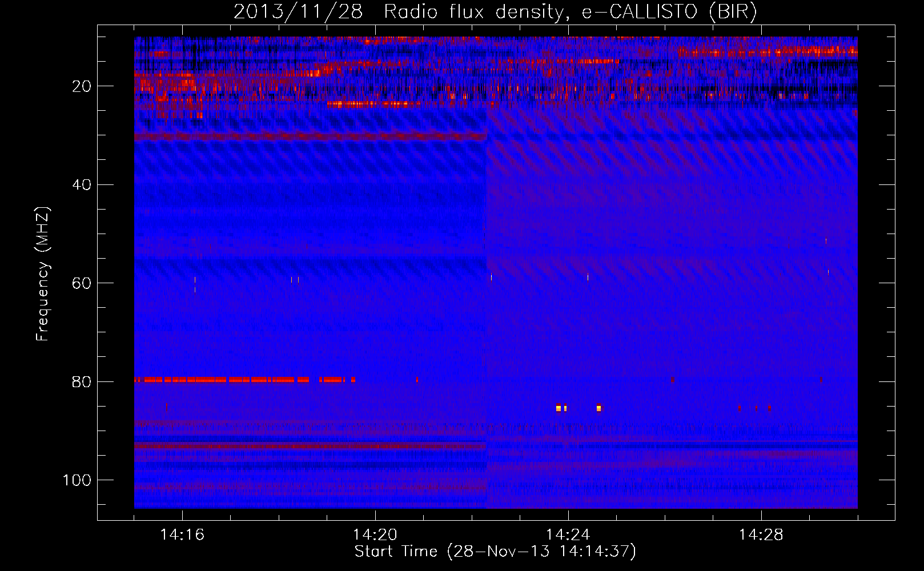Click the plot title "2013/11/28 Radio flux density, e-CALLISTO (BIR)"
This screenshot has height=571, width=924.
click(495, 12)
